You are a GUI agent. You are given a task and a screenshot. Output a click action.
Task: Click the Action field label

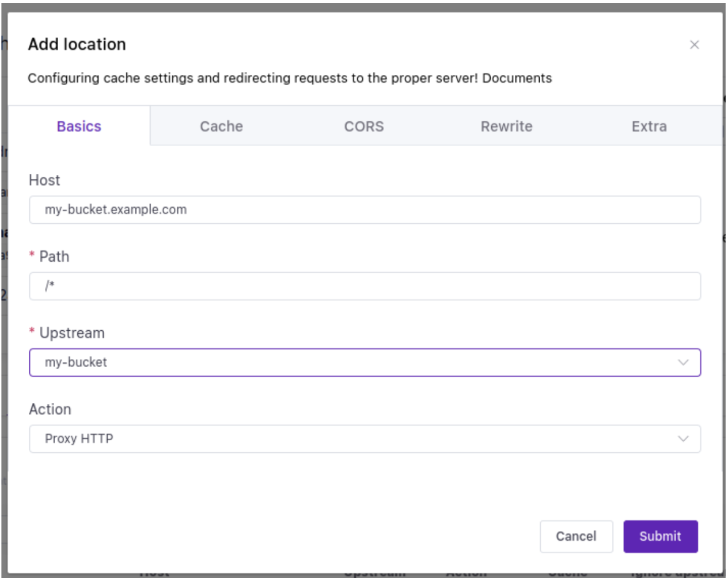50,409
